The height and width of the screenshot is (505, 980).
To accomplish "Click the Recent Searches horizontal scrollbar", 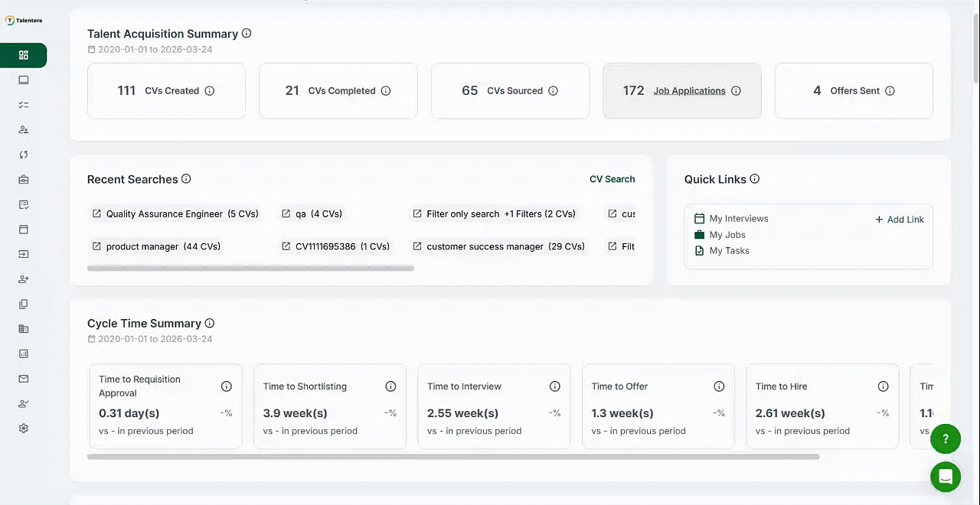I will click(x=250, y=269).
